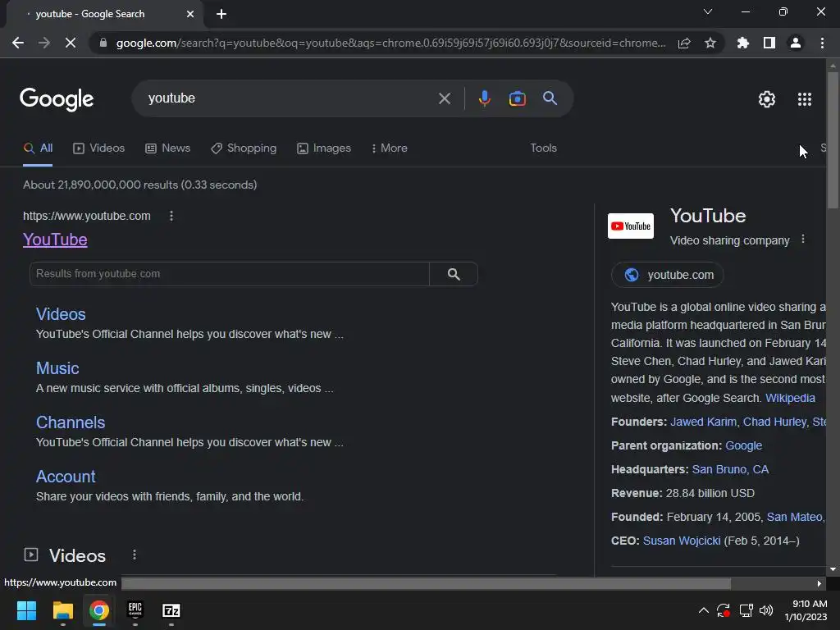Open the Chrome extensions puzzle icon

point(743,43)
